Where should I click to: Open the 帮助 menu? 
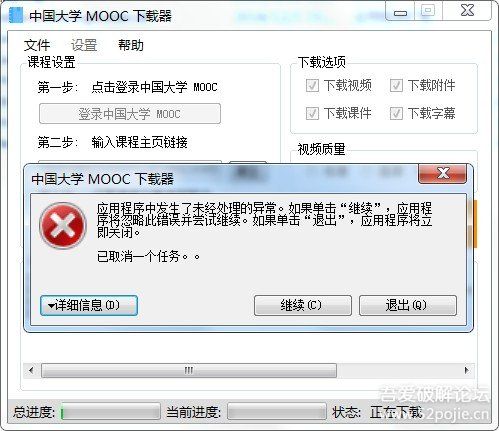coord(131,45)
